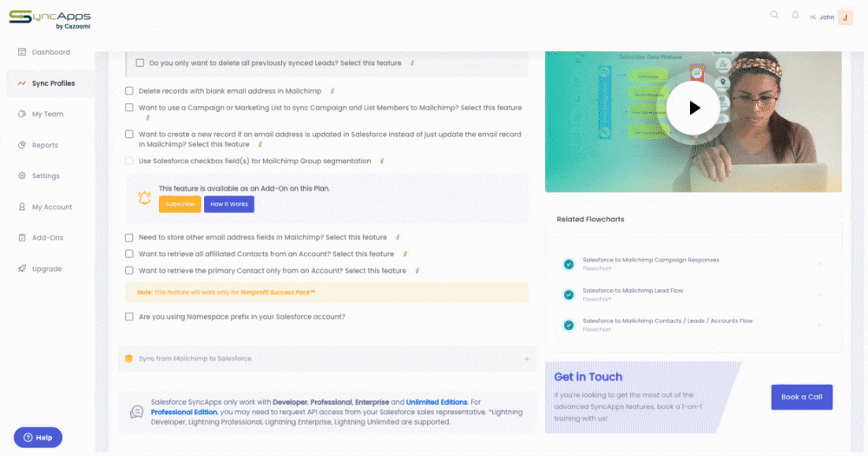Open the search icon in header
The image size is (868, 456).
point(774,15)
